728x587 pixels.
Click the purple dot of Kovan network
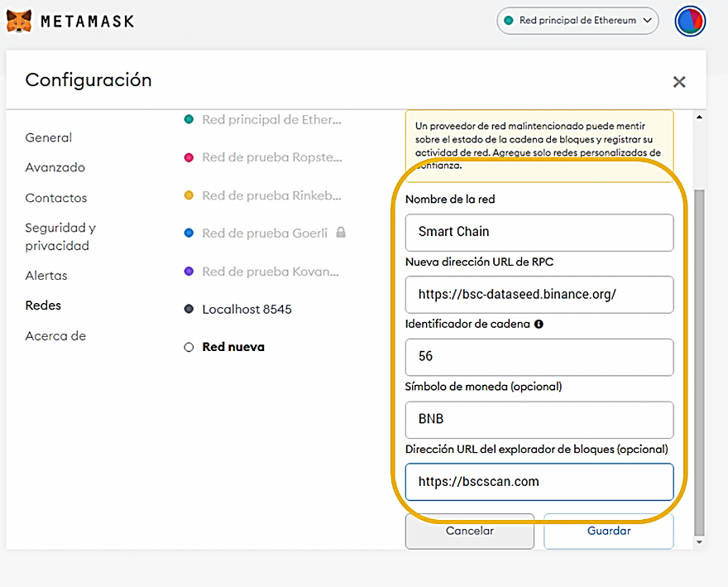point(189,271)
